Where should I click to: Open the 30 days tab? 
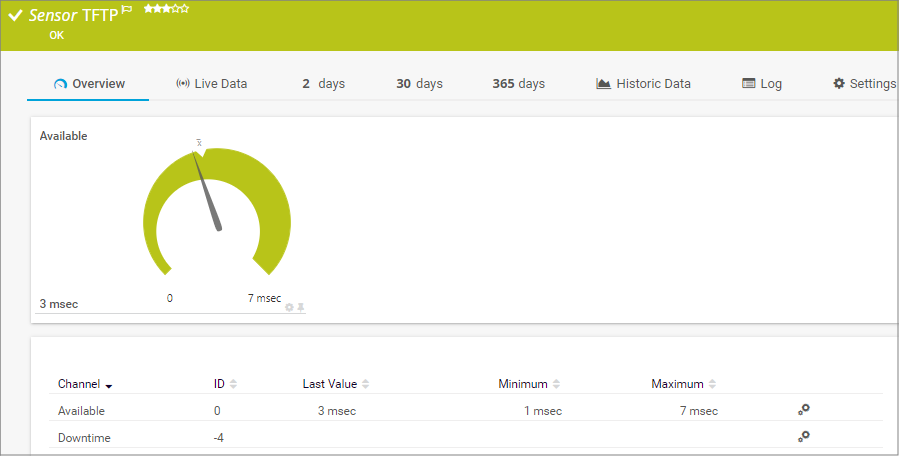pos(419,84)
